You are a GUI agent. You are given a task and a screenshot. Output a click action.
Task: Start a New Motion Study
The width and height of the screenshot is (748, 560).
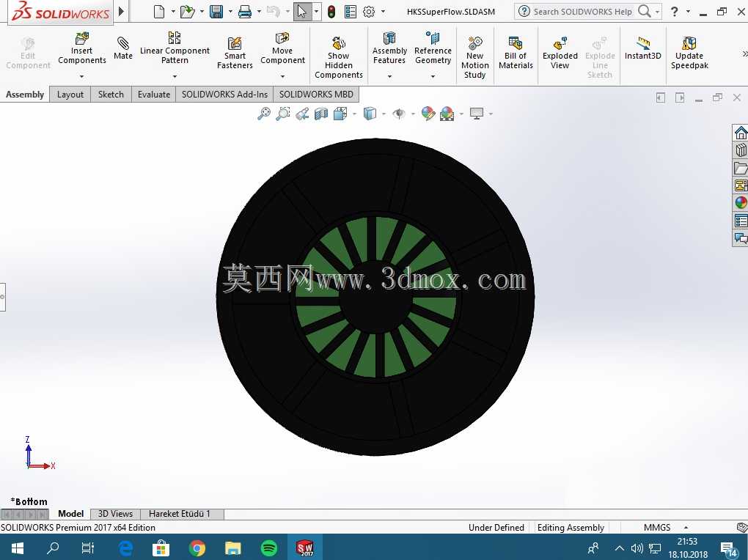pyautogui.click(x=474, y=58)
